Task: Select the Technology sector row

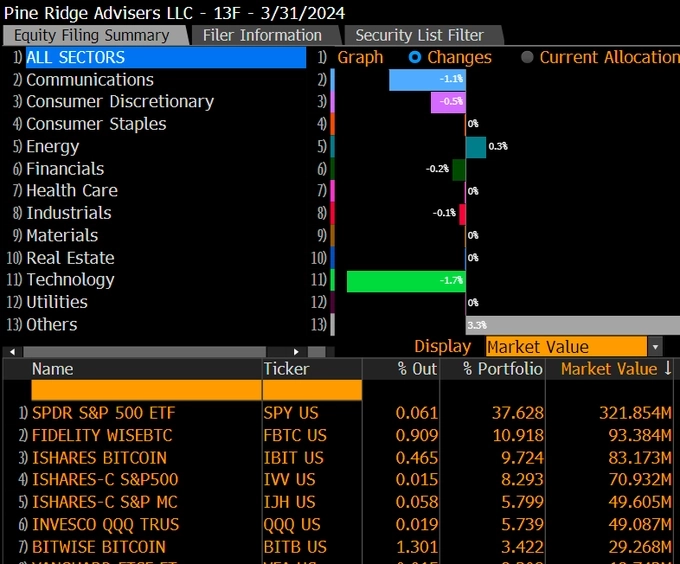Action: (70, 280)
